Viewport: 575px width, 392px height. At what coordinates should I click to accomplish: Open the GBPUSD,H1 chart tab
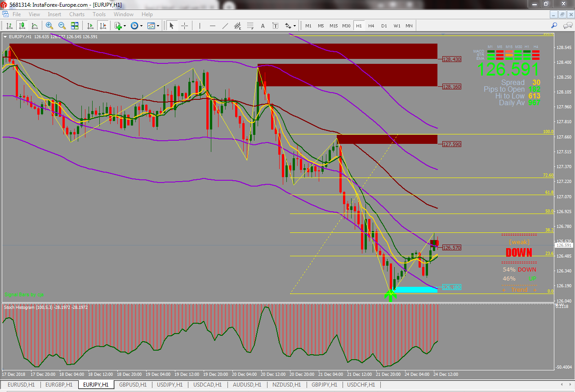click(133, 385)
